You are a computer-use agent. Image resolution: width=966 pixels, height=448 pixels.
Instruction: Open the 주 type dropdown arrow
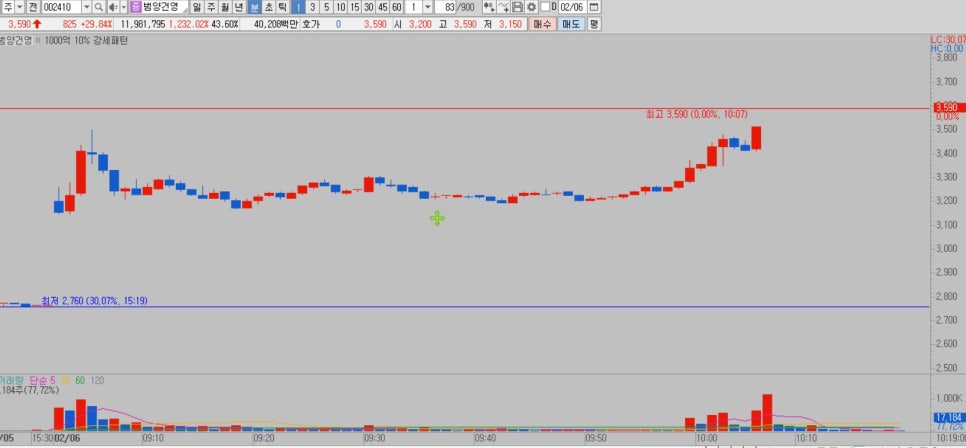click(x=20, y=7)
